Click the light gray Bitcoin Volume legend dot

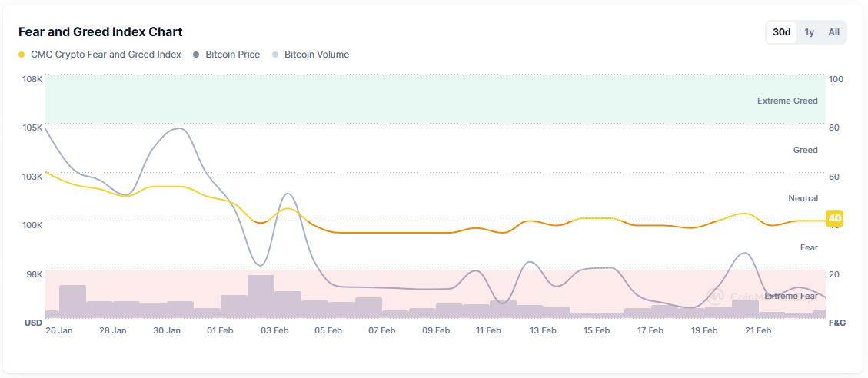[x=276, y=55]
